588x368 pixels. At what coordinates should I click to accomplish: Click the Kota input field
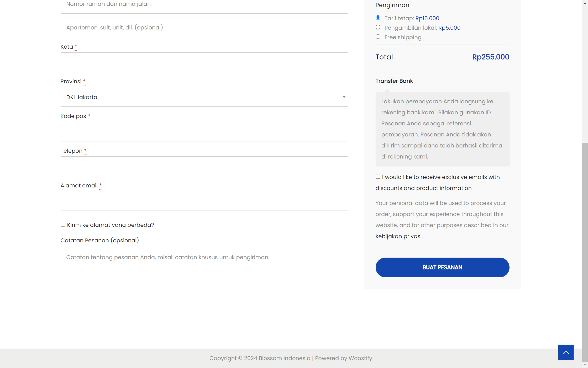click(204, 62)
